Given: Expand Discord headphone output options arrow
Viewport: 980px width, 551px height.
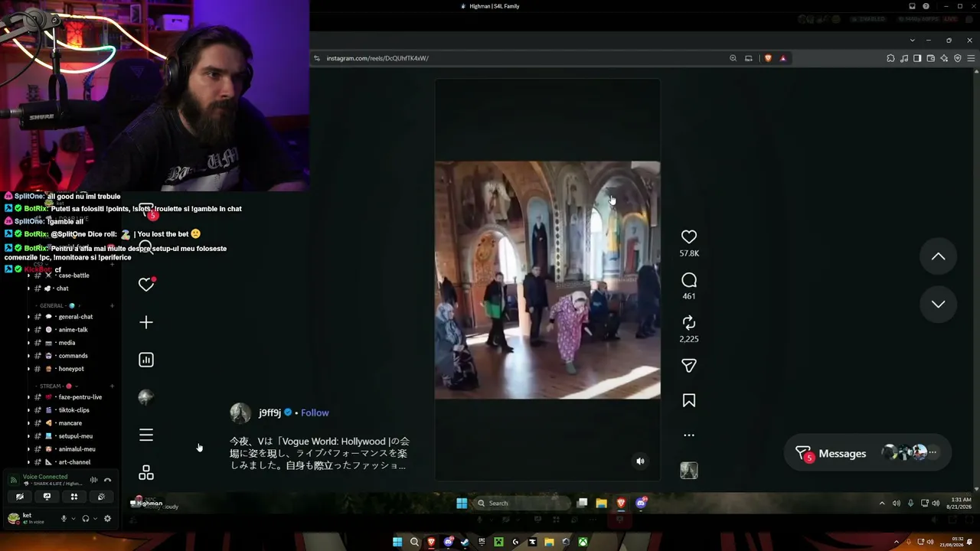Looking at the screenshot, I should point(95,519).
